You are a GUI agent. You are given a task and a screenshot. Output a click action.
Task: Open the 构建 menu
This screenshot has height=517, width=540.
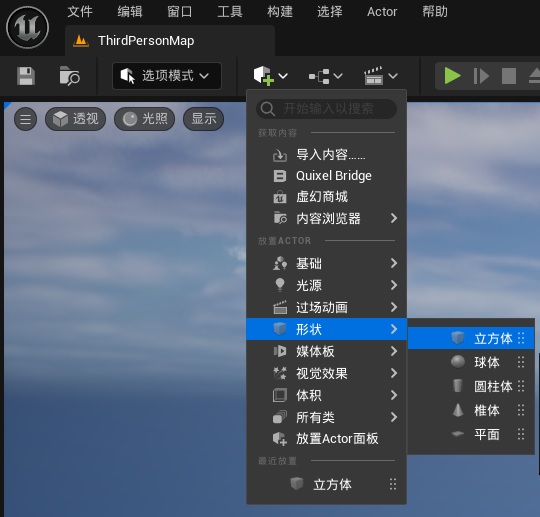click(280, 12)
